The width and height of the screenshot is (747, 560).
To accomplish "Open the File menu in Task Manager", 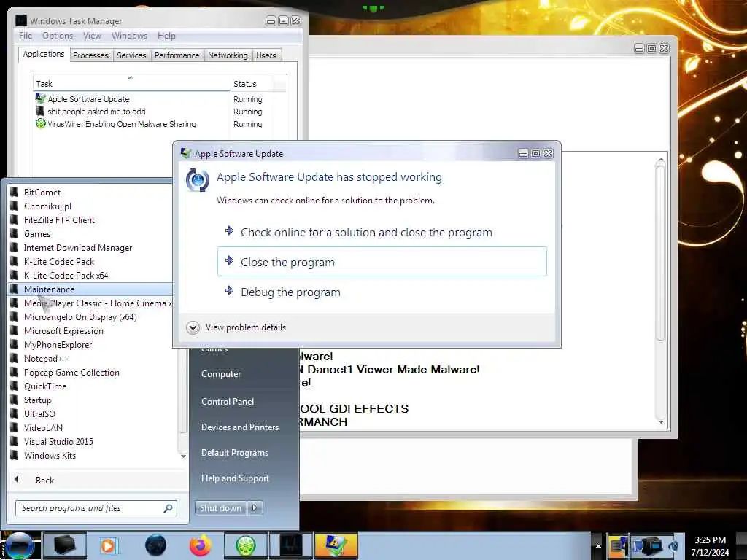I will point(26,36).
